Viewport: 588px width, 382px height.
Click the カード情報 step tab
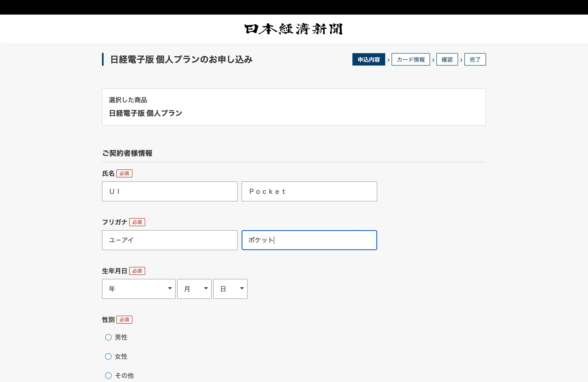(411, 59)
